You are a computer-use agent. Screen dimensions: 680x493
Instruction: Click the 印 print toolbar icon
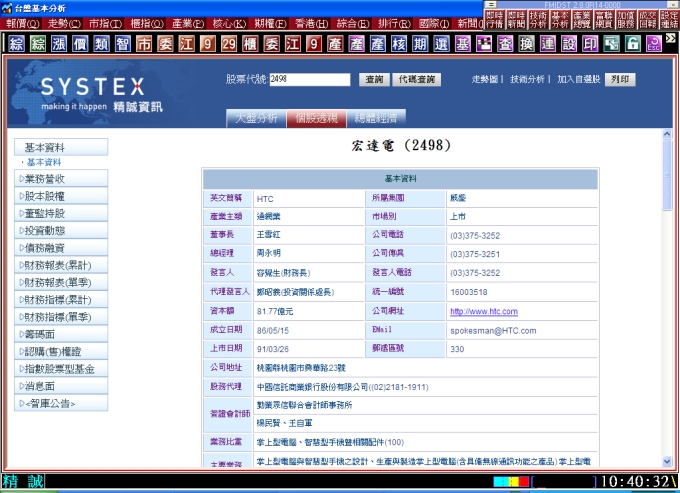(590, 44)
